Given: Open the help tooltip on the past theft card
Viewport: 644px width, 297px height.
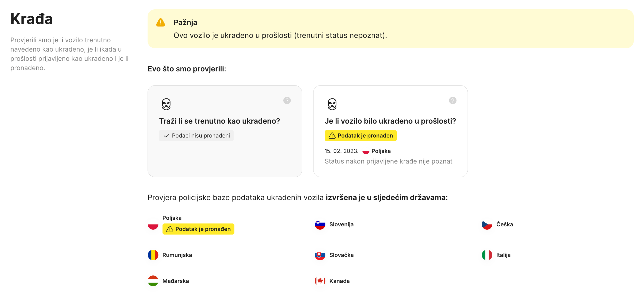Looking at the screenshot, I should 453,100.
